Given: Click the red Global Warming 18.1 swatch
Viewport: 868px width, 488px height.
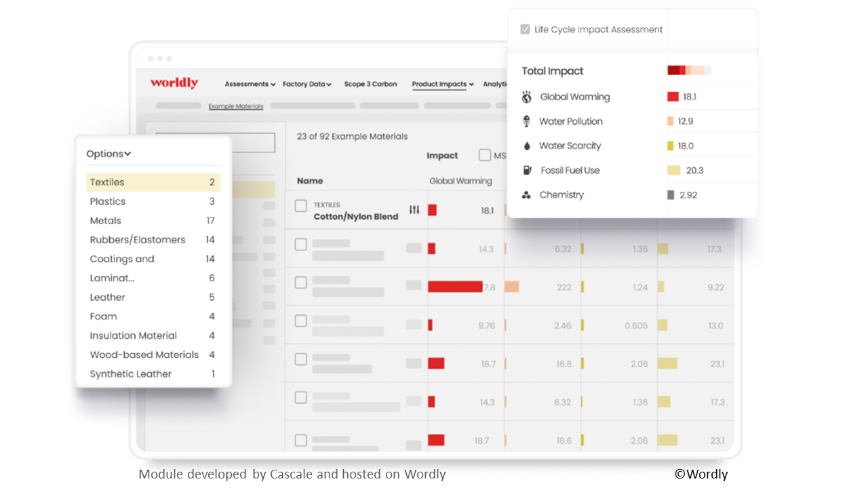Looking at the screenshot, I should [673, 97].
